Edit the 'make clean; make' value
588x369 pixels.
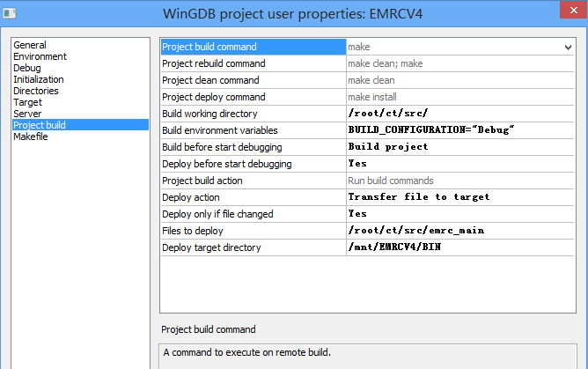pos(460,63)
